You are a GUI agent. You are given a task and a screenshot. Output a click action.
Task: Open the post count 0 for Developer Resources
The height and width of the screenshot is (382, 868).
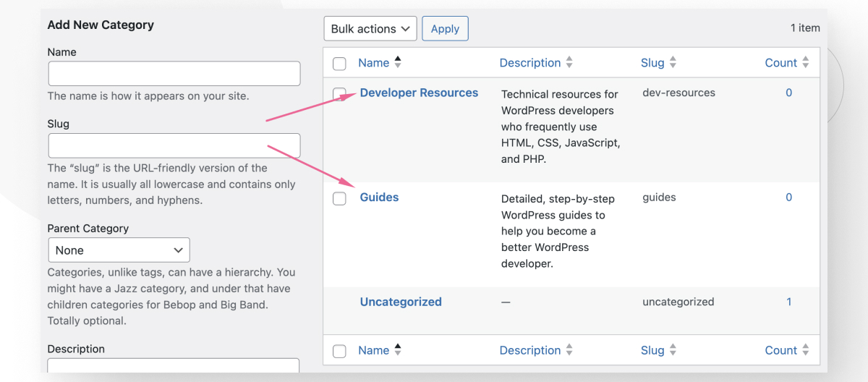tap(788, 93)
